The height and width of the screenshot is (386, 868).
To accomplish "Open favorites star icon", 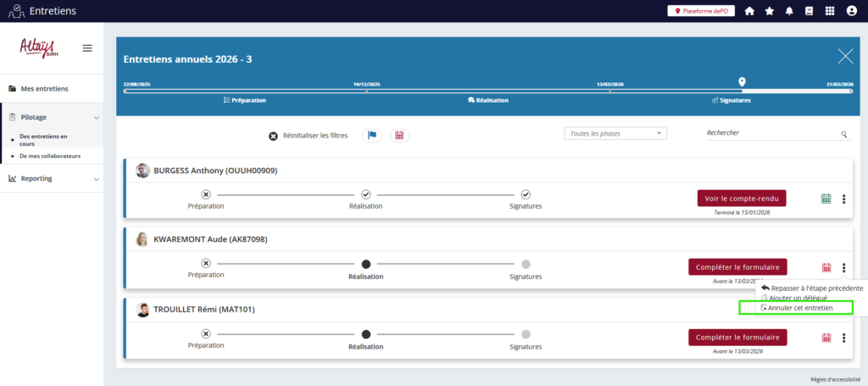I will (x=770, y=11).
